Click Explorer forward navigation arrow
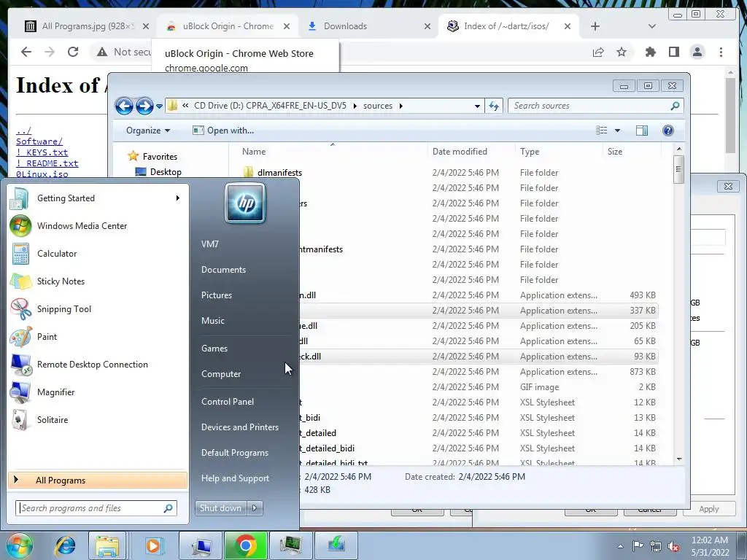The height and width of the screenshot is (560, 747). 144,106
